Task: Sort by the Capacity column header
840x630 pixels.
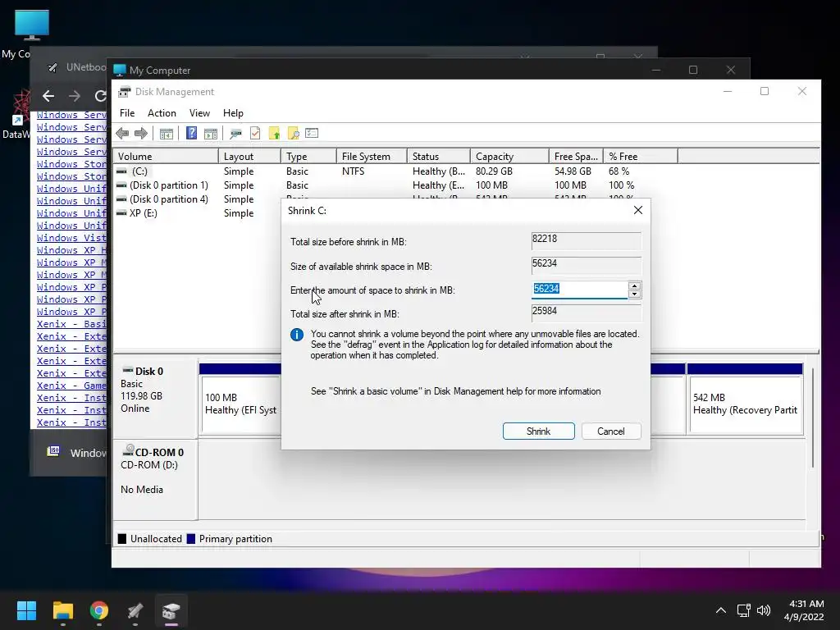Action: [509, 157]
